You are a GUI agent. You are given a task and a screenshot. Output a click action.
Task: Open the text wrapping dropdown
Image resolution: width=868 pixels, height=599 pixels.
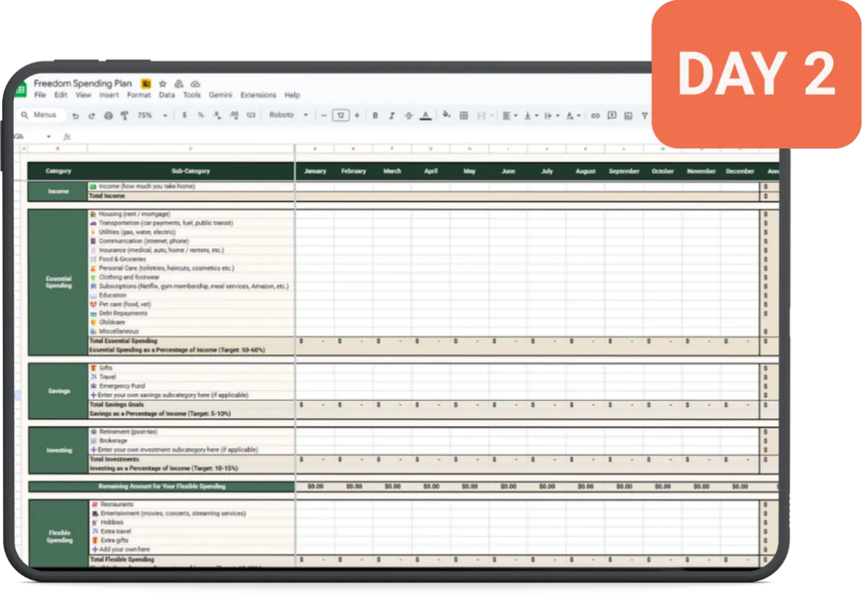pos(550,115)
